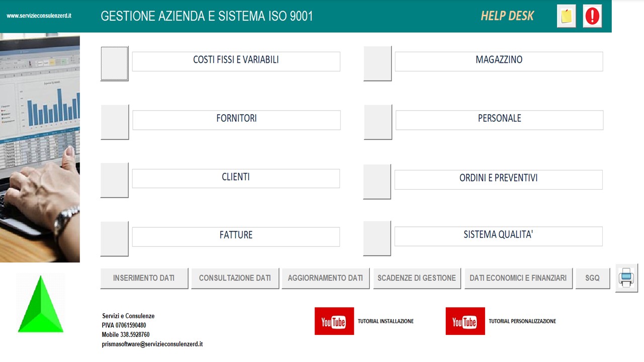
Task: Open YouTube icon for Tutorial Installazione
Action: point(334,321)
